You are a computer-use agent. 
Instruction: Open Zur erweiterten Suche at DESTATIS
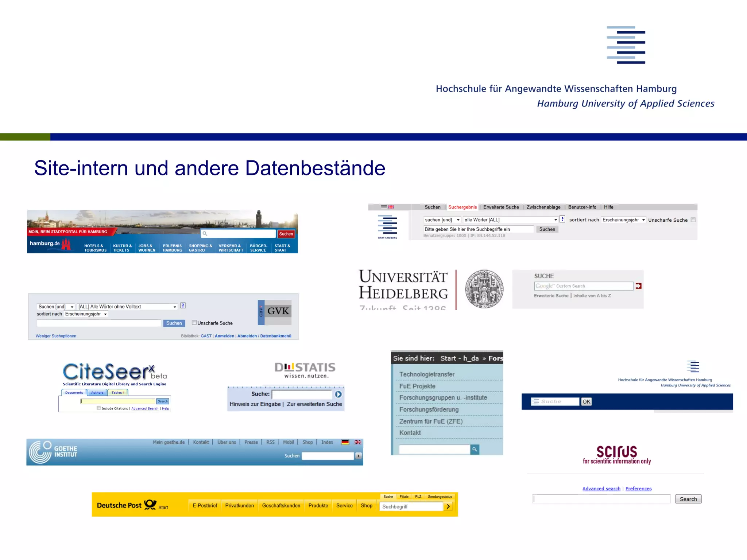coord(314,404)
